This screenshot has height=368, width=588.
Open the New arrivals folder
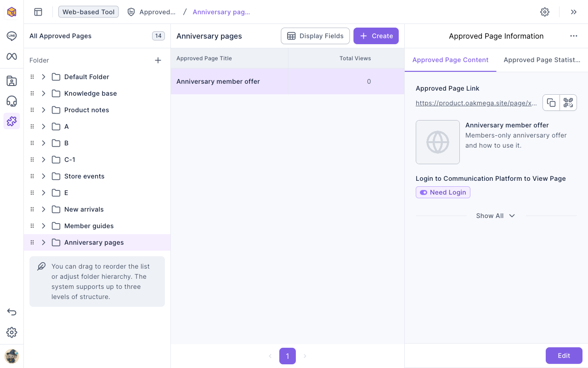[97, 209]
